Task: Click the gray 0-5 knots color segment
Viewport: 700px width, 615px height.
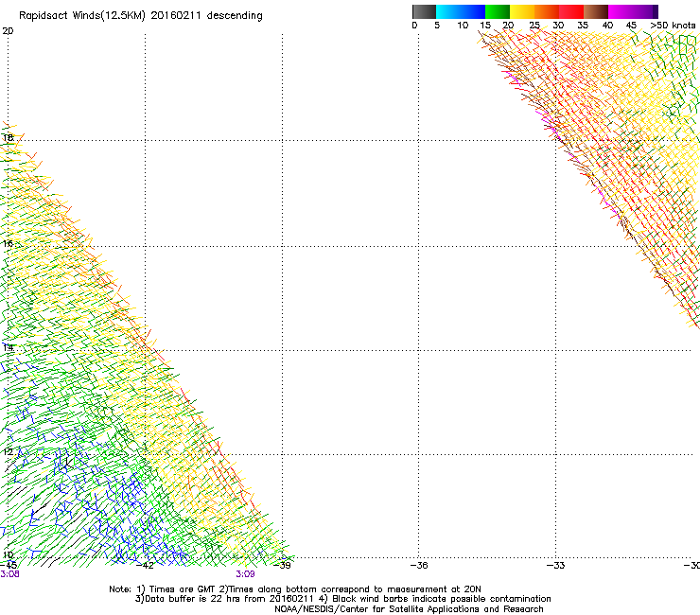Action: pyautogui.click(x=424, y=11)
